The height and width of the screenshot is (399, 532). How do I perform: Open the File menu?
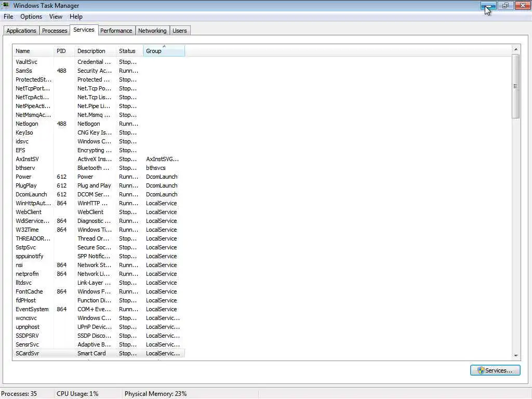8,17
